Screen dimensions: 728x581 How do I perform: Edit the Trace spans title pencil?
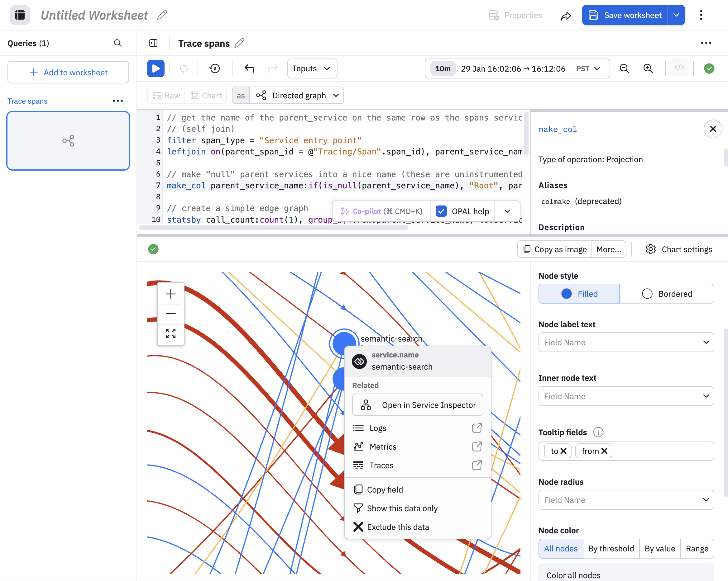(x=239, y=43)
